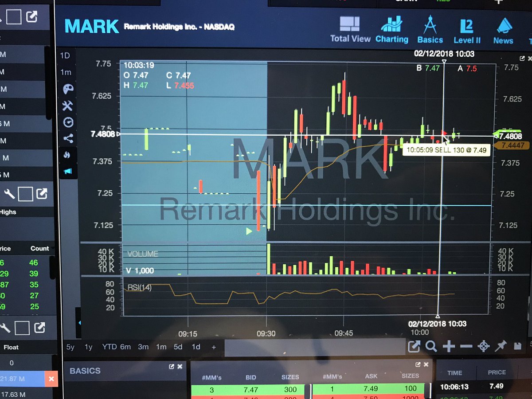This screenshot has width=532, height=399.
Task: Click the VOLUME indicator label
Action: [x=143, y=254]
